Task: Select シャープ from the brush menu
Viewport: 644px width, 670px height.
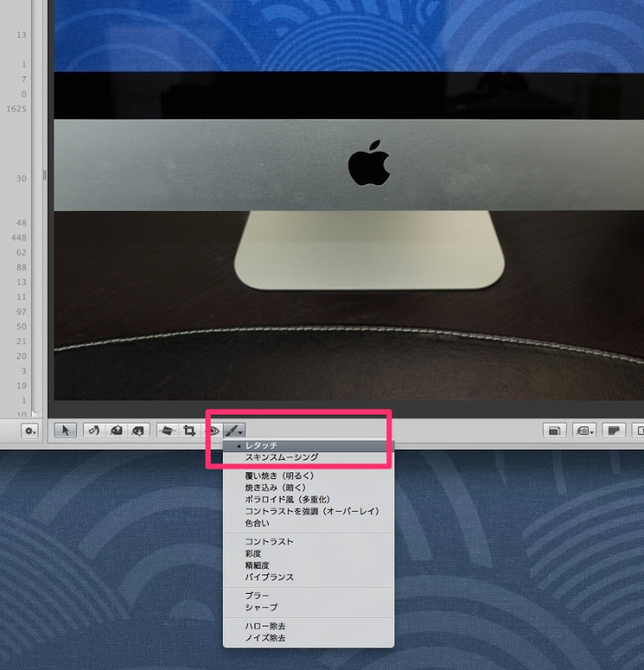Action: (308, 607)
